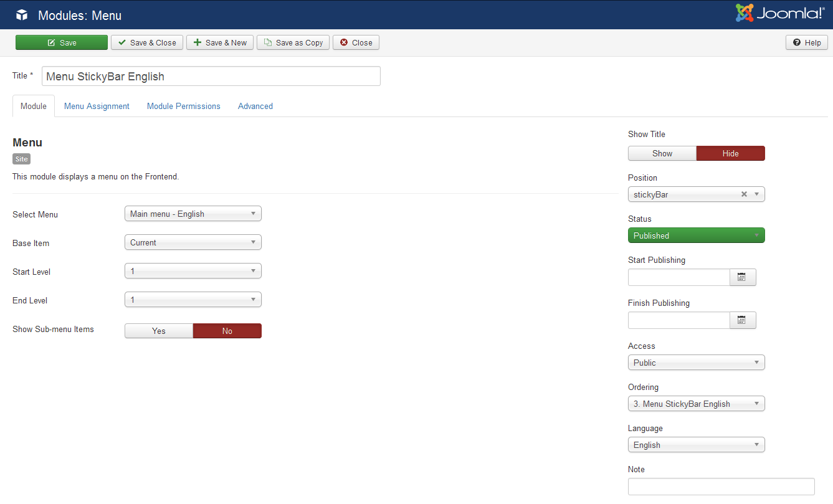
Task: Click the Finish Publishing date field
Action: pos(678,320)
